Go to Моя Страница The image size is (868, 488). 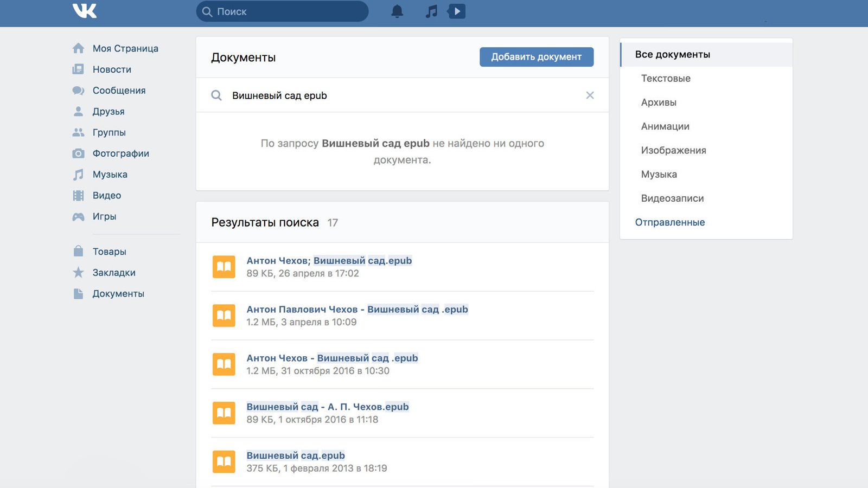tap(125, 48)
